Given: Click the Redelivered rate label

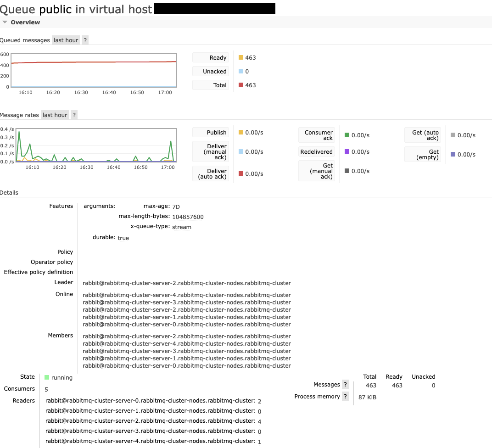Looking at the screenshot, I should click(317, 152).
